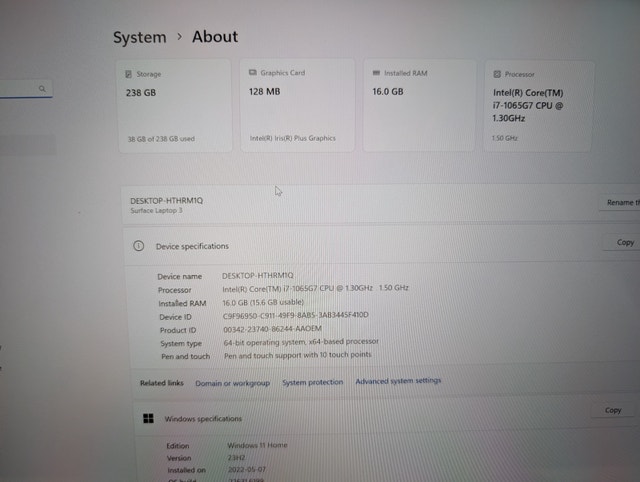This screenshot has height=482, width=640.
Task: Open the Graphics Card 128 MB card
Action: [298, 105]
